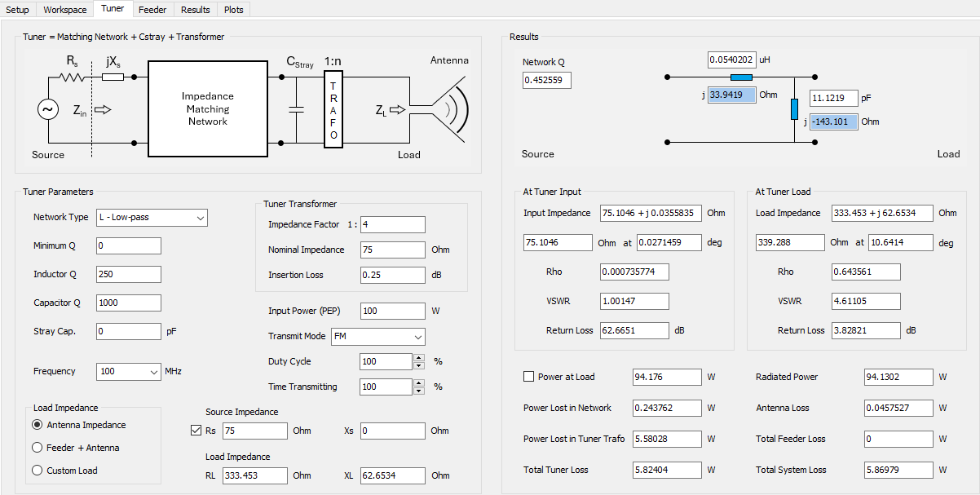Image resolution: width=980 pixels, height=495 pixels.
Task: Click the VSWR field at Tuner Input
Action: pos(634,302)
